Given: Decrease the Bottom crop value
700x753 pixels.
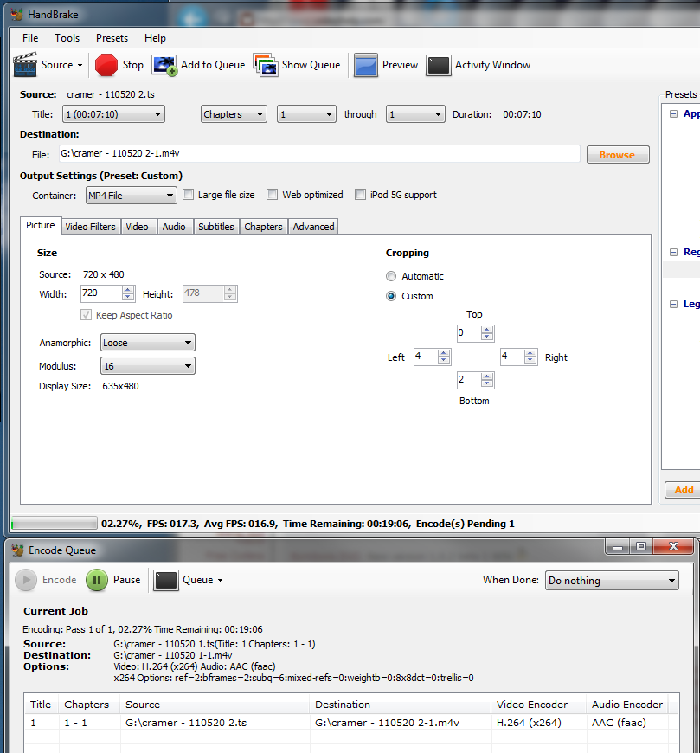Looking at the screenshot, I should (x=487, y=383).
